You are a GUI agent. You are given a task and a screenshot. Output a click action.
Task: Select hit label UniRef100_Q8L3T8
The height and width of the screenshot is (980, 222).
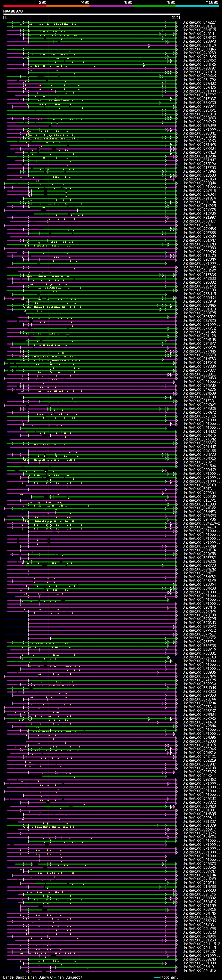199,114
